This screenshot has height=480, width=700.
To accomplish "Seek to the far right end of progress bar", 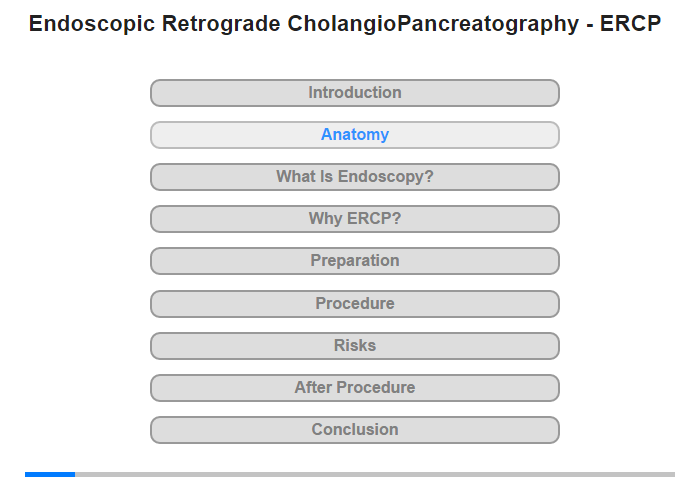I will (x=674, y=474).
